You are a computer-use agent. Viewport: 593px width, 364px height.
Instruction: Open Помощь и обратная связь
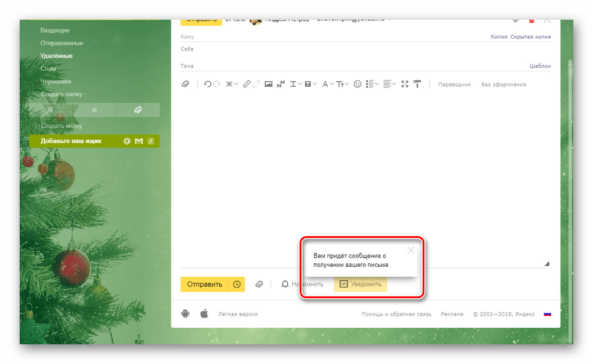click(396, 314)
